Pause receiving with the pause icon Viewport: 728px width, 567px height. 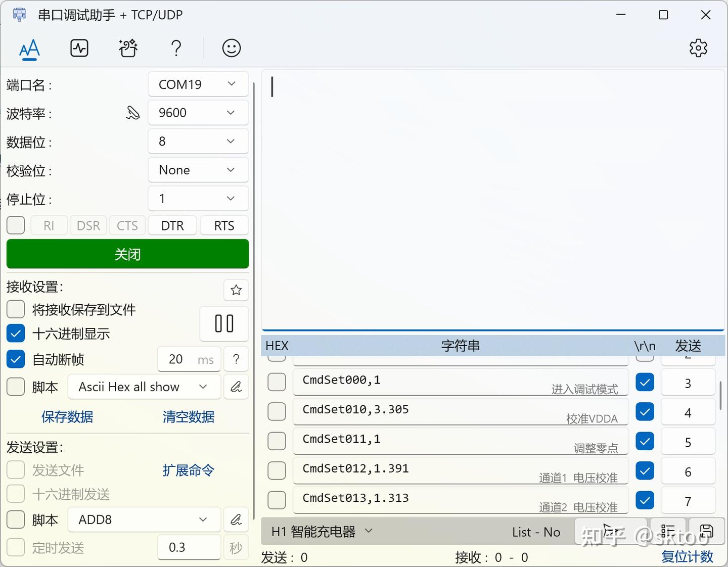224,324
